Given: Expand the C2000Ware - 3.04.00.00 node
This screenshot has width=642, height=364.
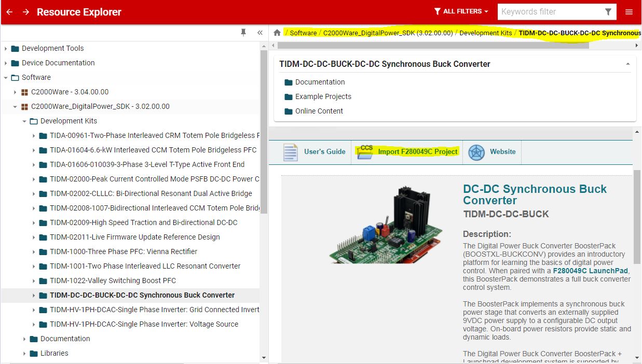Looking at the screenshot, I should tap(15, 92).
